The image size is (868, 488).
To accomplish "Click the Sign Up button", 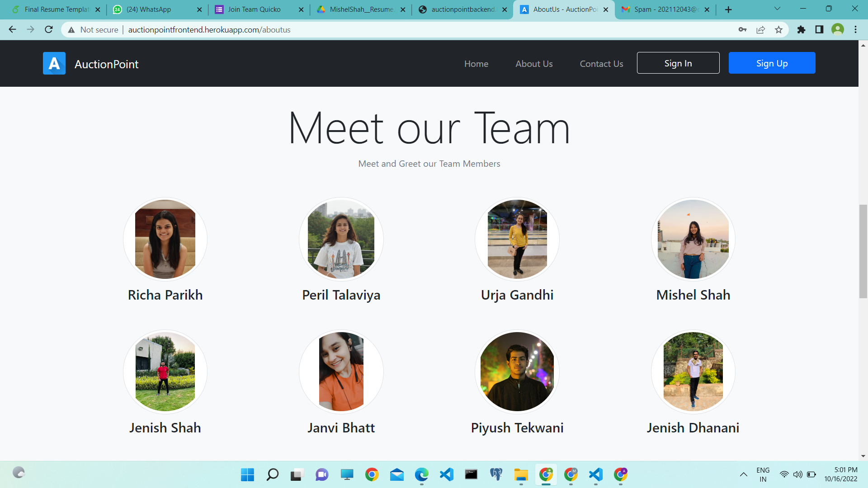I will click(772, 63).
